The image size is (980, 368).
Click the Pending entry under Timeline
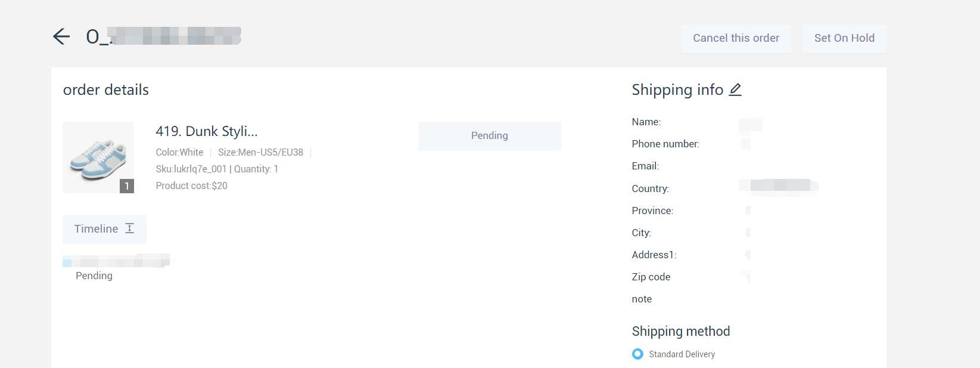(94, 276)
